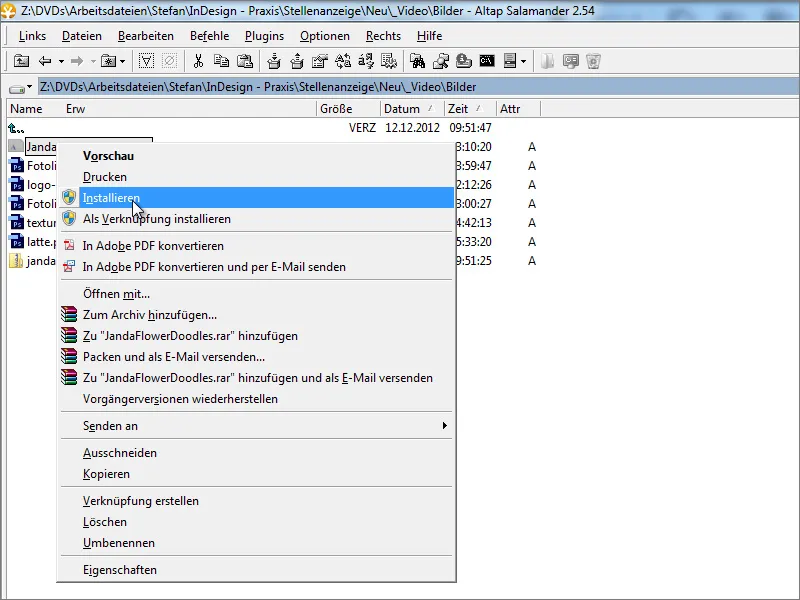The height and width of the screenshot is (600, 800).
Task: Click the Unpack archive icon
Action: (297, 61)
